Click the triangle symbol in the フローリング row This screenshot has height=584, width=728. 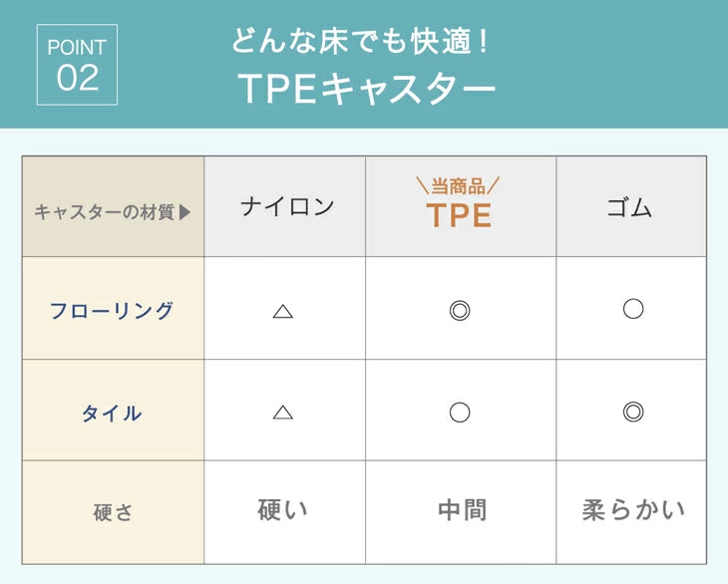point(283,311)
